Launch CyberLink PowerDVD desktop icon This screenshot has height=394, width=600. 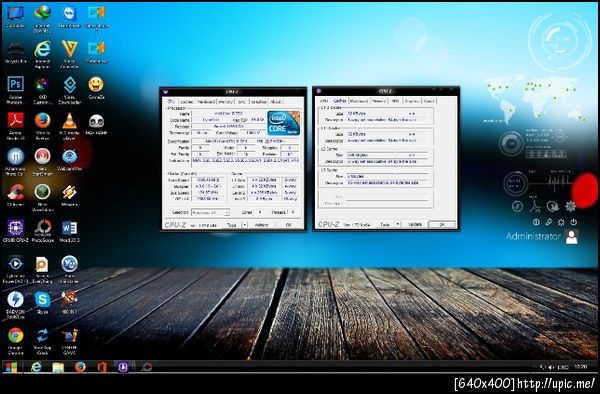pyautogui.click(x=15, y=269)
